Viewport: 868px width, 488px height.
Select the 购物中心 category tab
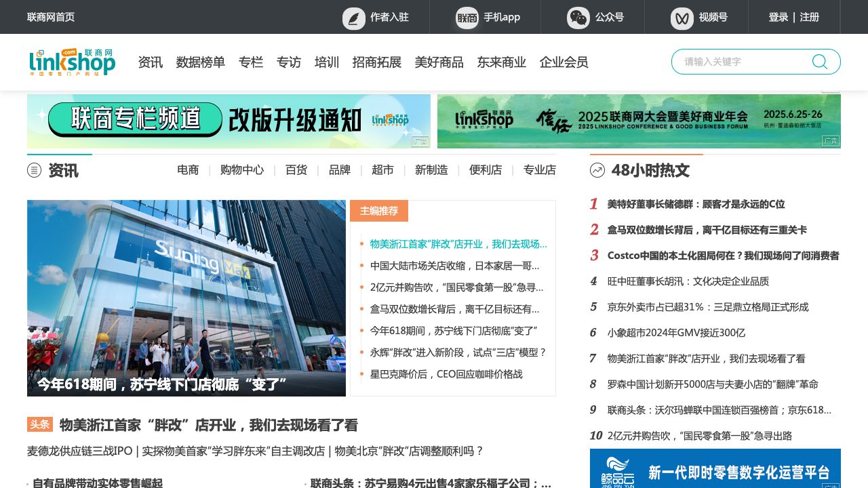(242, 170)
